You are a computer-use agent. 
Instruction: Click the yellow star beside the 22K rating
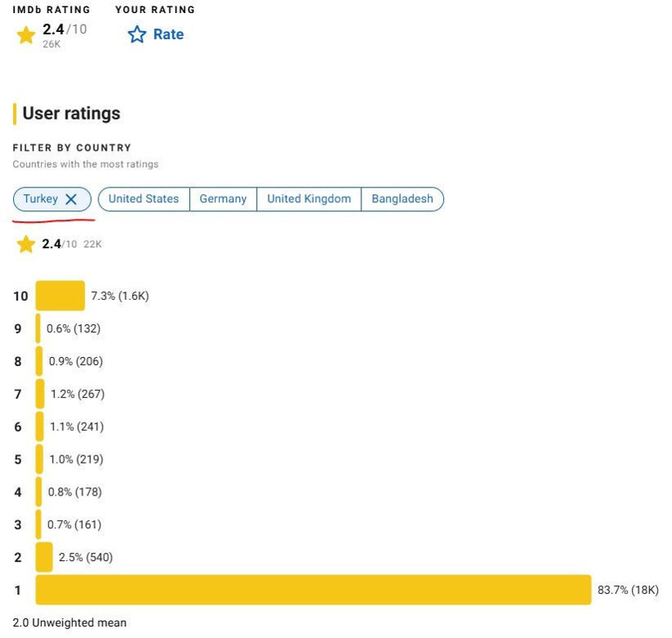pos(25,245)
